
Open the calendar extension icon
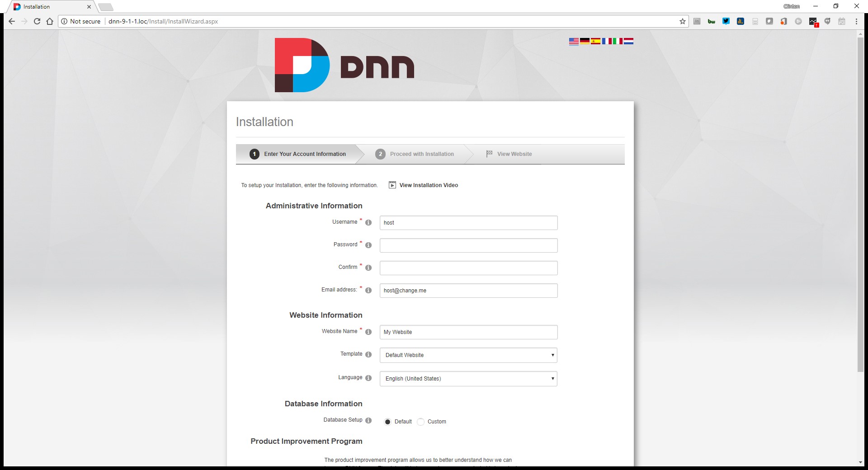tap(842, 21)
